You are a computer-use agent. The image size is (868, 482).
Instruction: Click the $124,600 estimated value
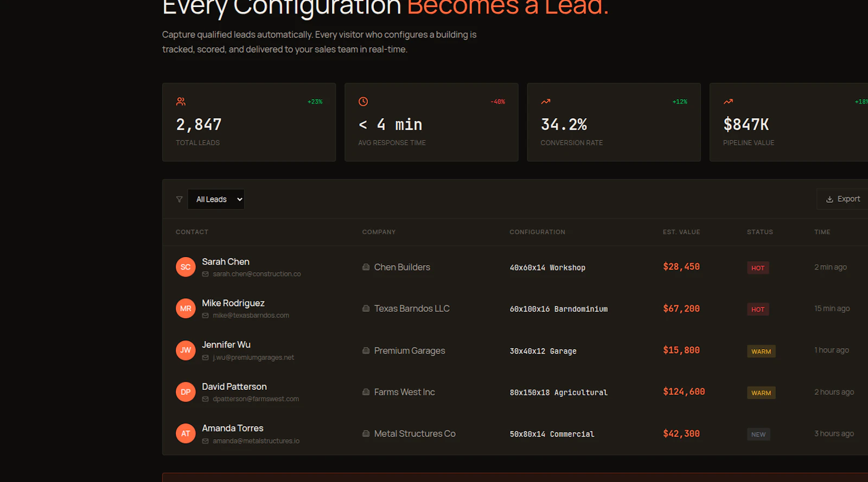pyautogui.click(x=684, y=391)
